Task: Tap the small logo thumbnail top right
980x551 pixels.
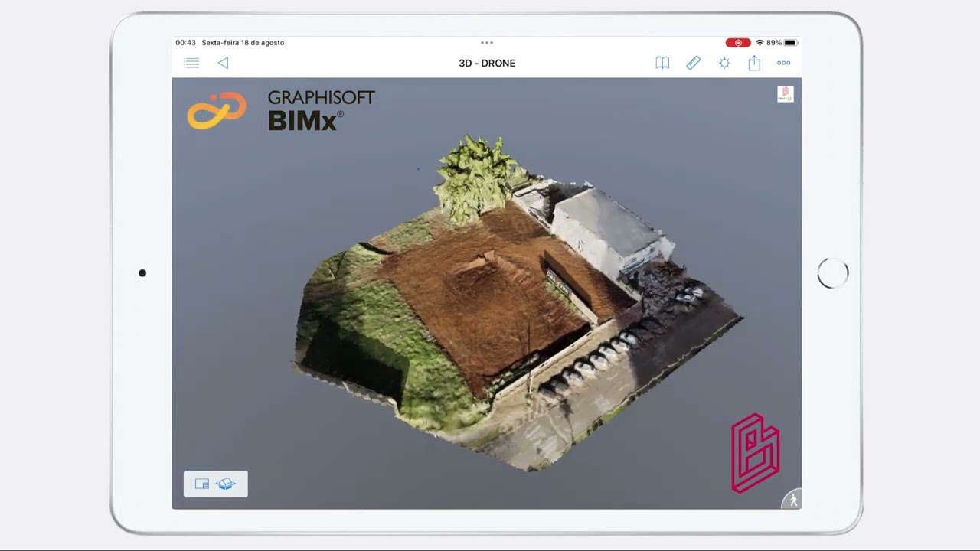Action: click(x=786, y=93)
